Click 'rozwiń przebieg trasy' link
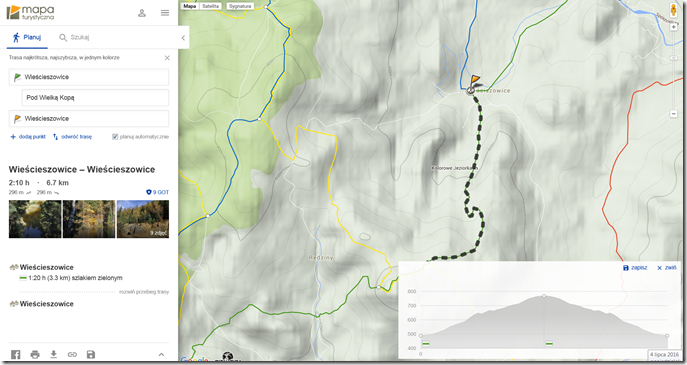687x365 pixels. tap(144, 292)
